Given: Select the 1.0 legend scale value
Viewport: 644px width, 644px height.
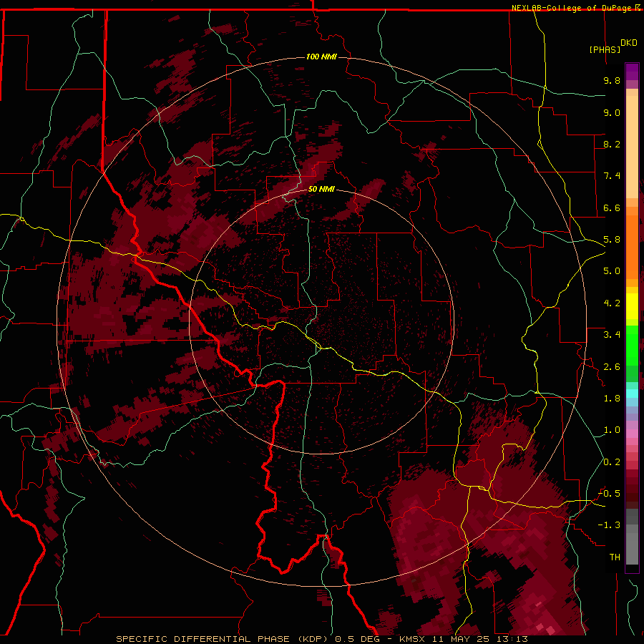Looking at the screenshot, I should [612, 430].
